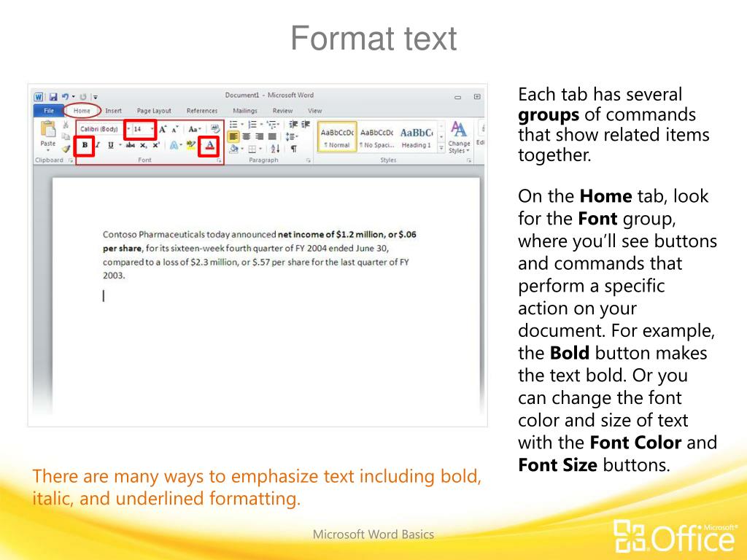Click the Borders icon
This screenshot has width=747, height=560.
tap(252, 149)
